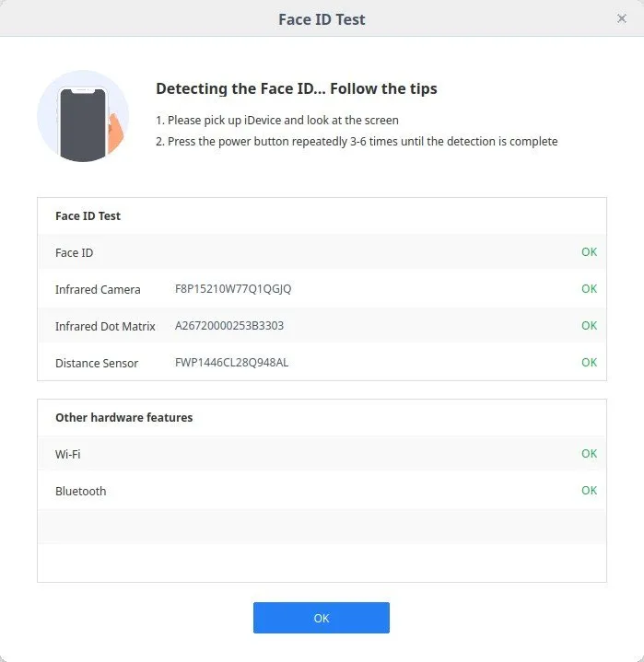Click the Detecting the Face ID heading

(297, 88)
